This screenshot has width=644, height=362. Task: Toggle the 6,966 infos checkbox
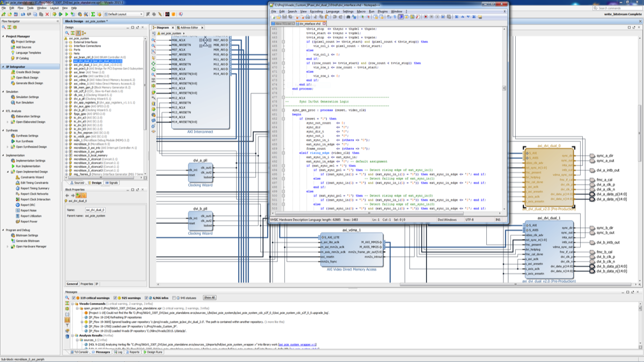147,298
